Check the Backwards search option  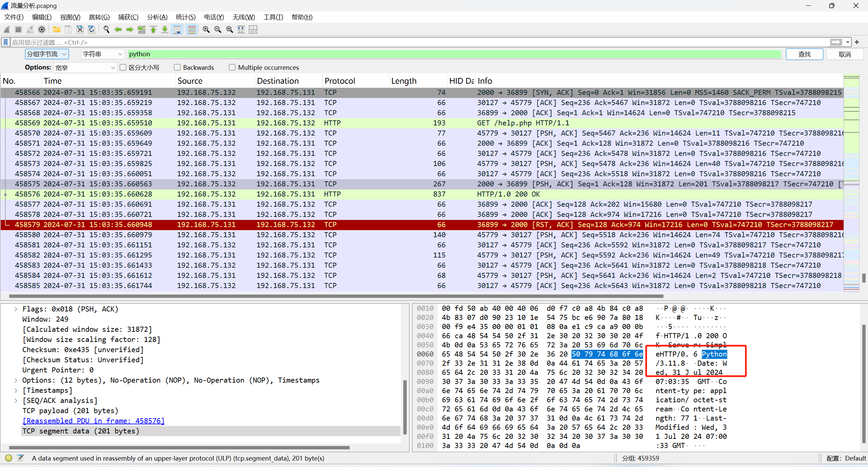coord(177,67)
